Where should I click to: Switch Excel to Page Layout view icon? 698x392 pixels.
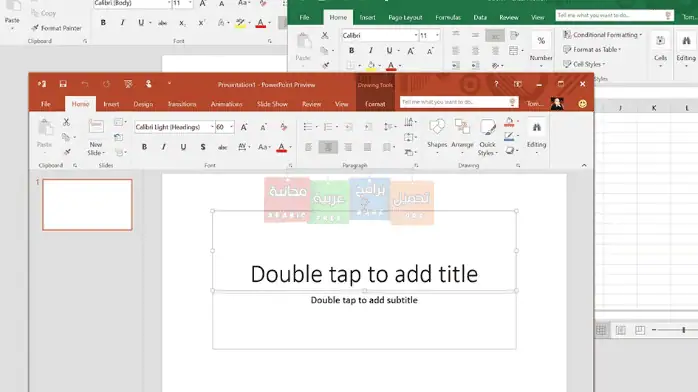[620, 330]
